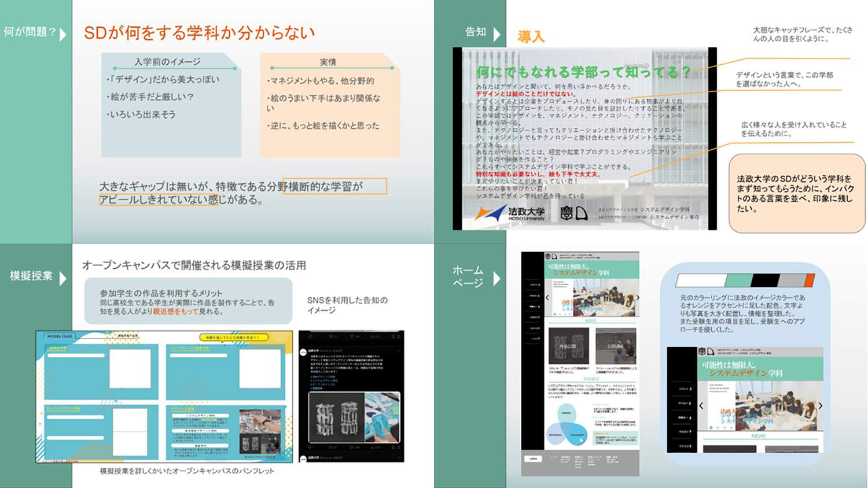Image resolution: width=868 pixels, height=488 pixels.
Task: Select the first carousel dot in the large homepage mockup
Action: [x=711, y=428]
